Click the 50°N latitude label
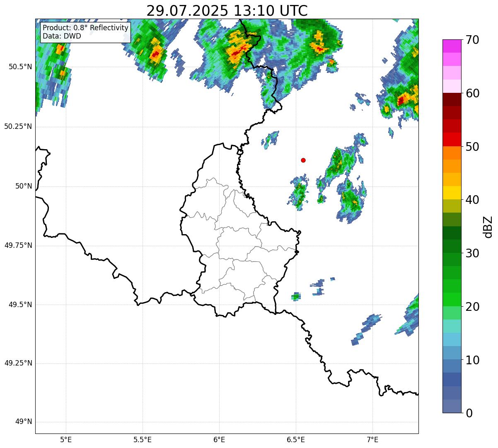The width and height of the screenshot is (498, 448). [24, 186]
